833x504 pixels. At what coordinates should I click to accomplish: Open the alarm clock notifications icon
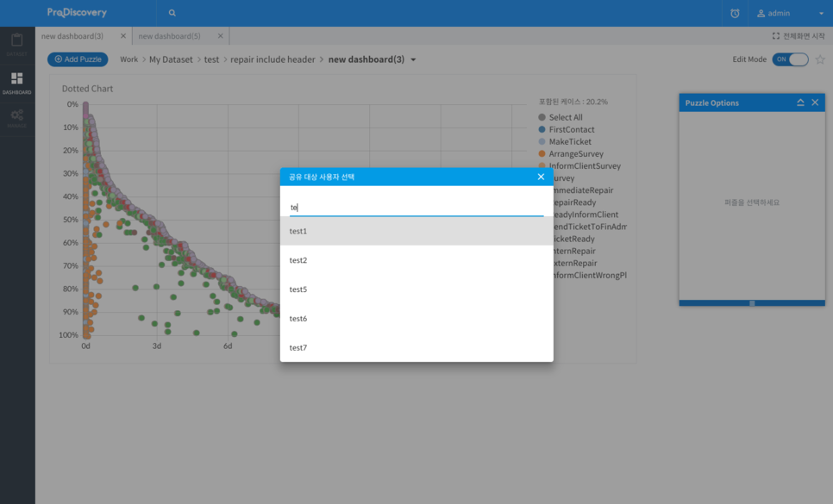(x=735, y=13)
